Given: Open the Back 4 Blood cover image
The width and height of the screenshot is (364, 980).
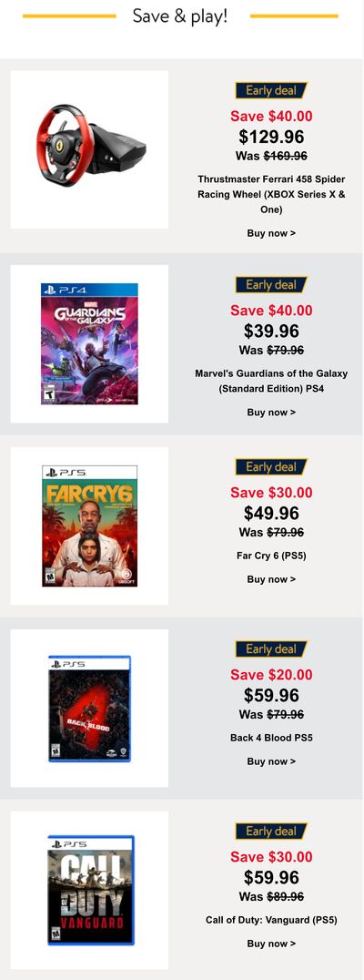Looking at the screenshot, I should click(x=89, y=708).
